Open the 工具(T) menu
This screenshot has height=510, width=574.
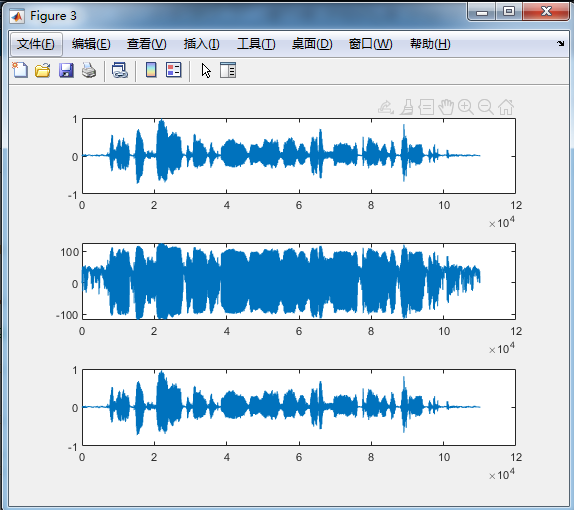[256, 44]
